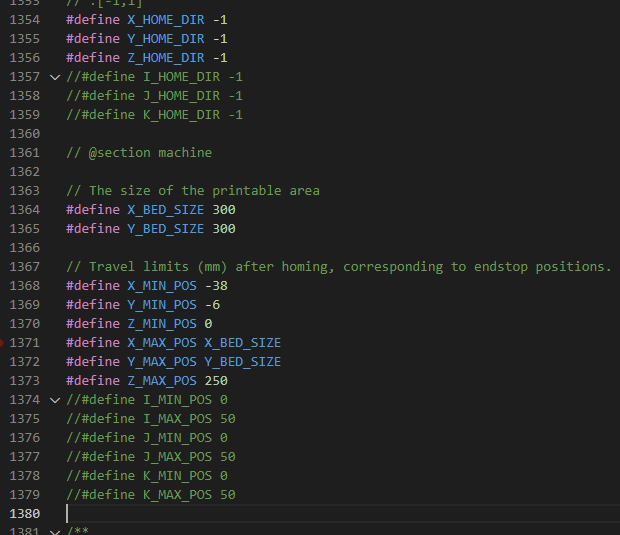Screen dimensions: 620x535
Task: Collapse the comment block at line 1381
Action: coord(55,532)
